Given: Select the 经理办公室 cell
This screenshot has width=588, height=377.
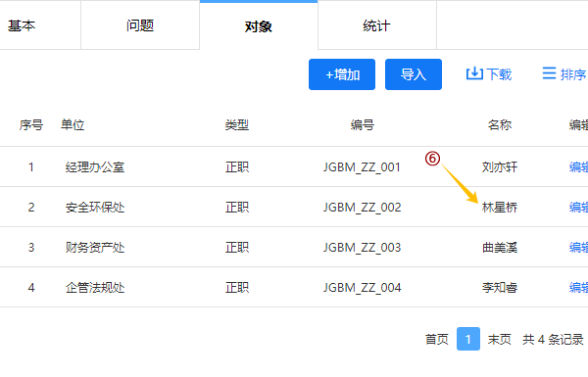Looking at the screenshot, I should tap(95, 166).
